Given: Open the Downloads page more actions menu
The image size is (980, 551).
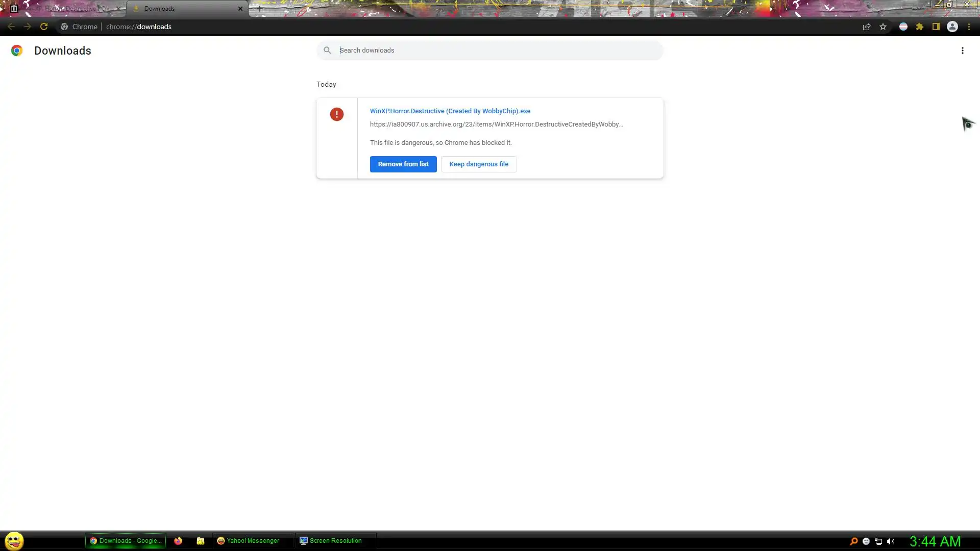Looking at the screenshot, I should tap(963, 51).
